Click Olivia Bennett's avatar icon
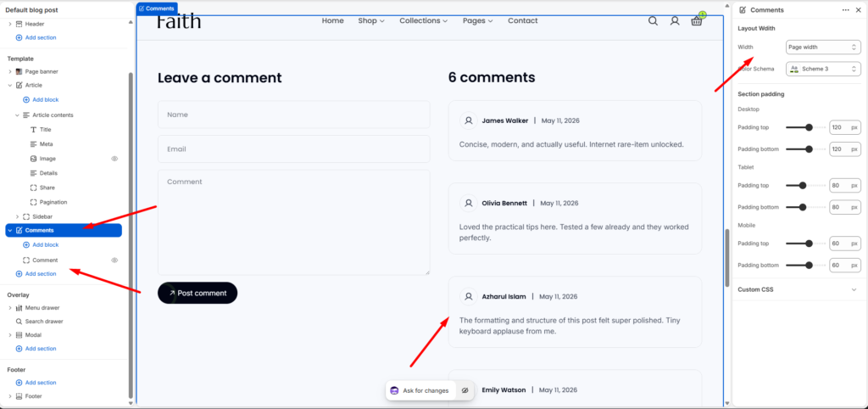This screenshot has width=868, height=409. (468, 203)
